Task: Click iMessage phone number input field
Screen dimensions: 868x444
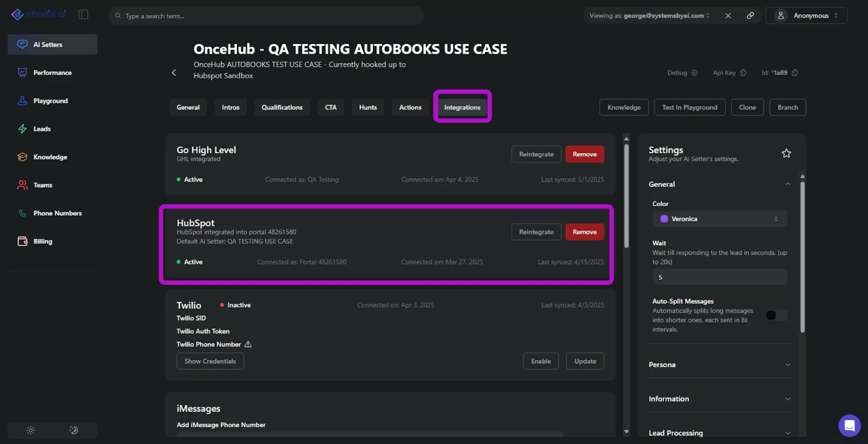Action: point(370,435)
